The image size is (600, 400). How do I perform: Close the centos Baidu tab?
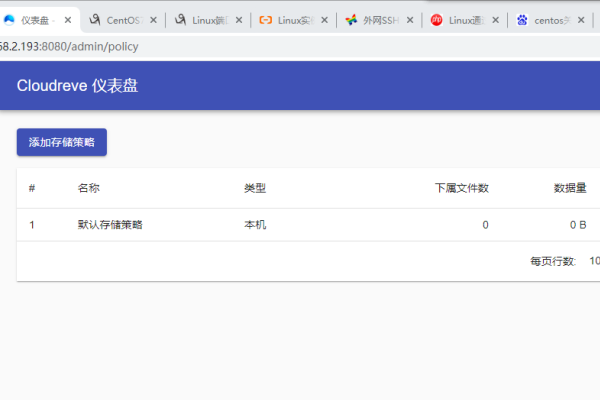(x=581, y=20)
